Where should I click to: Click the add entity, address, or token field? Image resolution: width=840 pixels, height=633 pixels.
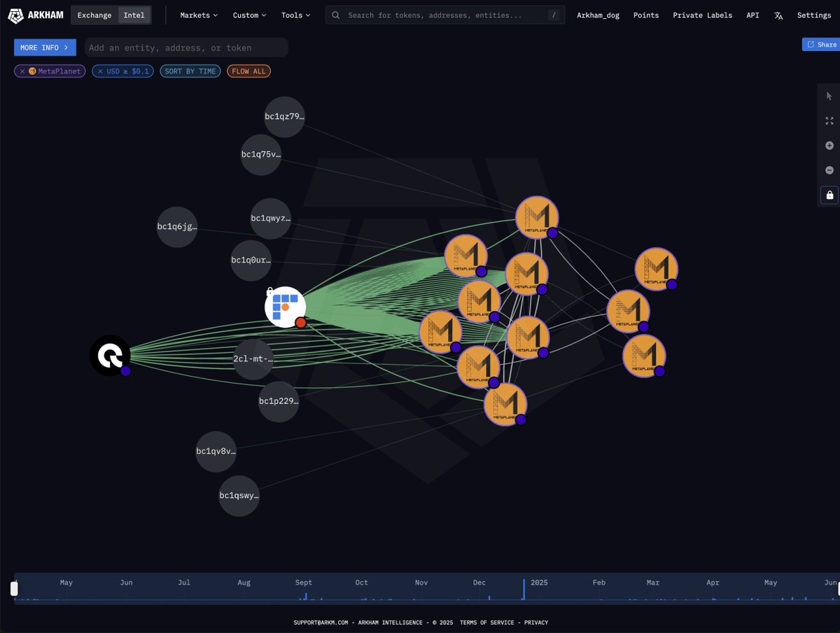pyautogui.click(x=186, y=48)
